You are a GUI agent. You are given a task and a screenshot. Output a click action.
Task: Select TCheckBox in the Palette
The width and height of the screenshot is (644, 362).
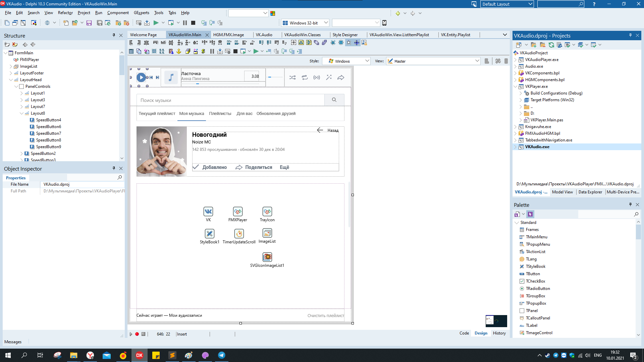coord(535,281)
